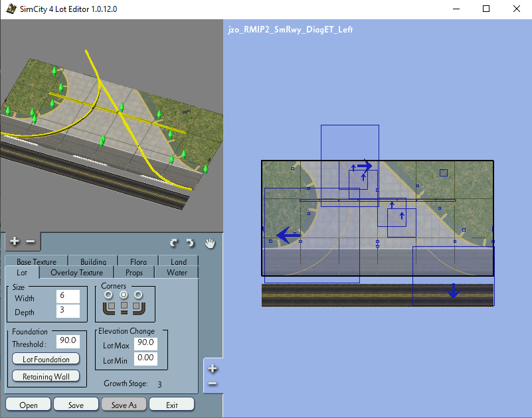The image size is (532, 418).
Task: Zoom out the 3D preview with minus icon
Action: coord(30,242)
